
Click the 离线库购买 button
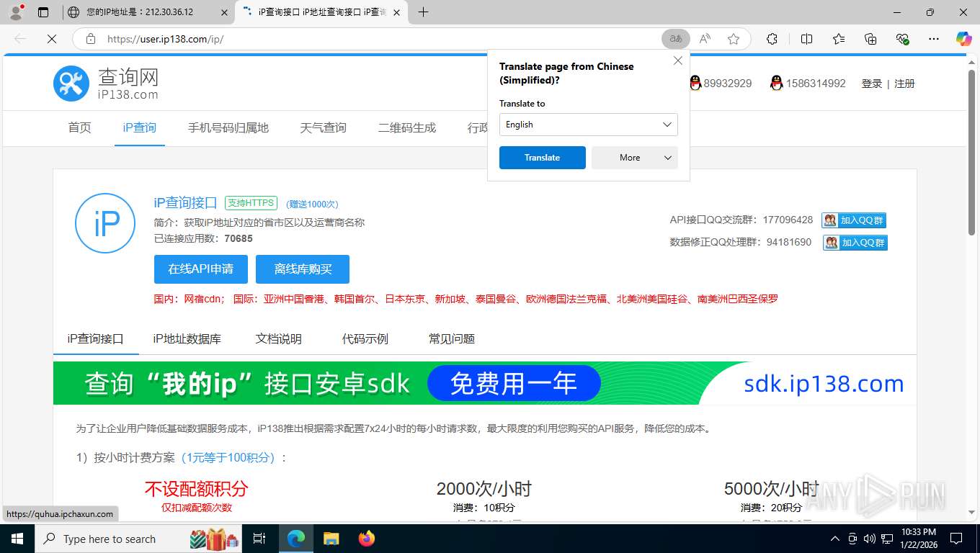click(303, 269)
